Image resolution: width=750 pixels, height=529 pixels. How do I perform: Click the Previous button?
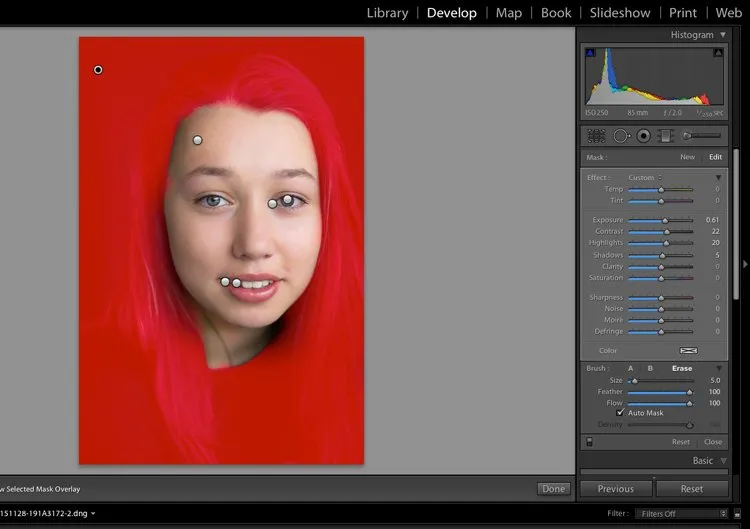[x=615, y=489]
